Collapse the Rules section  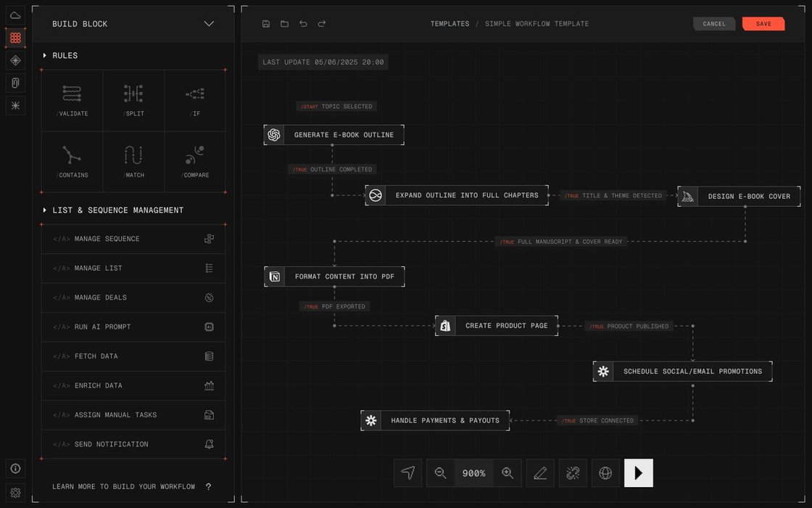pyautogui.click(x=45, y=56)
